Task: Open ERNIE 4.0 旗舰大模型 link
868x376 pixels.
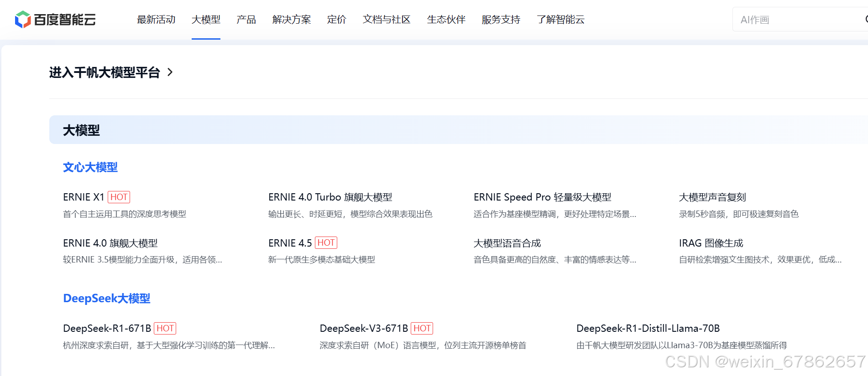Action: tap(110, 243)
